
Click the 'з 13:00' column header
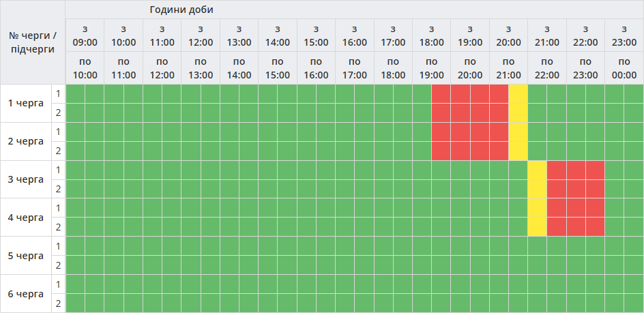tap(239, 35)
